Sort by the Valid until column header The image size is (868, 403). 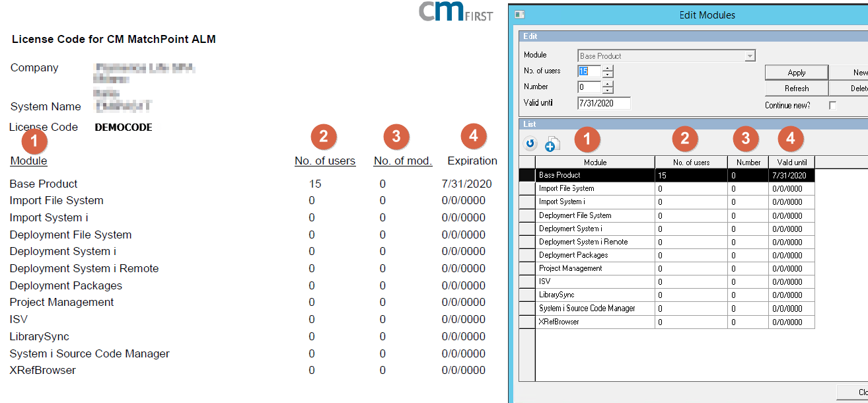click(791, 163)
